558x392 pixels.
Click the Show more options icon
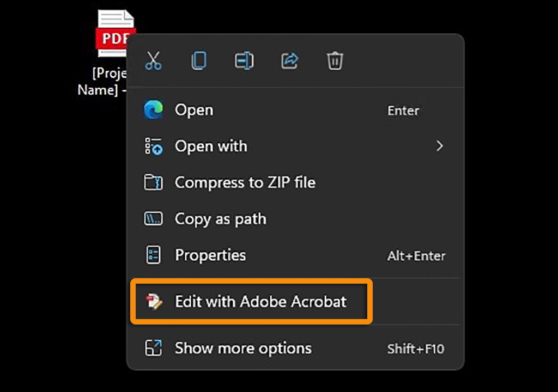coord(153,348)
